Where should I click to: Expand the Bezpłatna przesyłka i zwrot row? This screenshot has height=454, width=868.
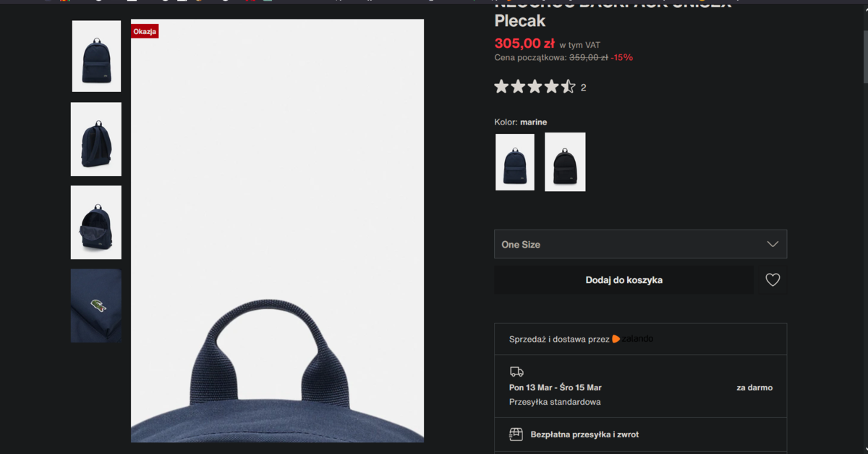640,434
